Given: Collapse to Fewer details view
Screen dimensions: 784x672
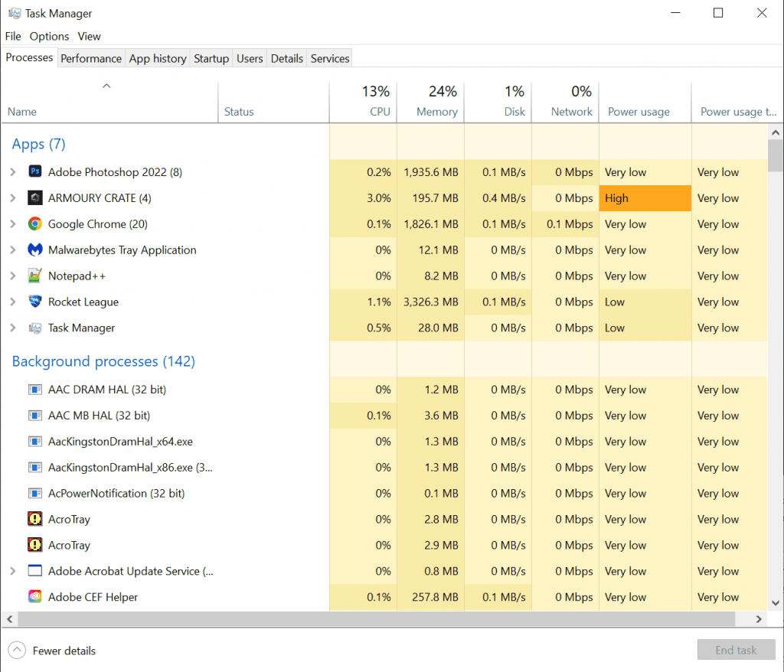Looking at the screenshot, I should click(x=52, y=651).
